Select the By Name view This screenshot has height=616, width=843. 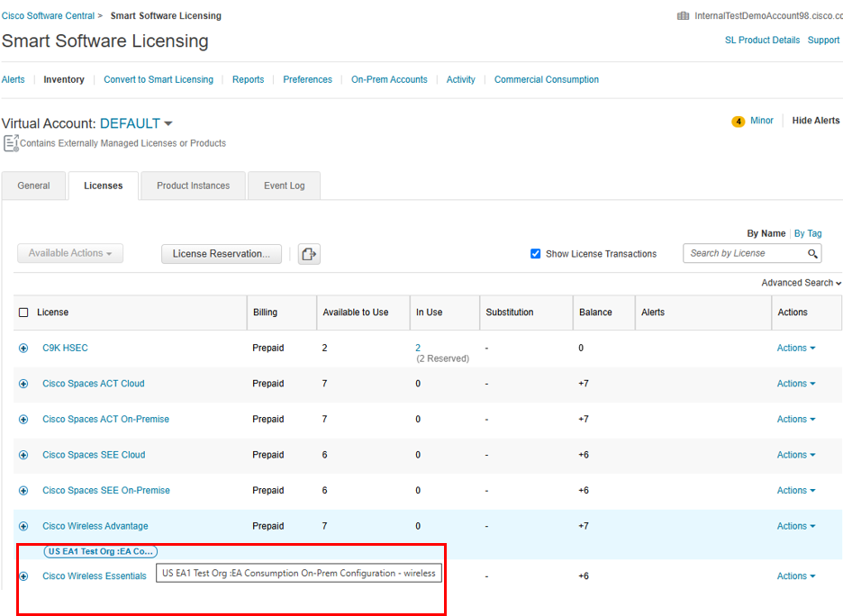point(766,233)
